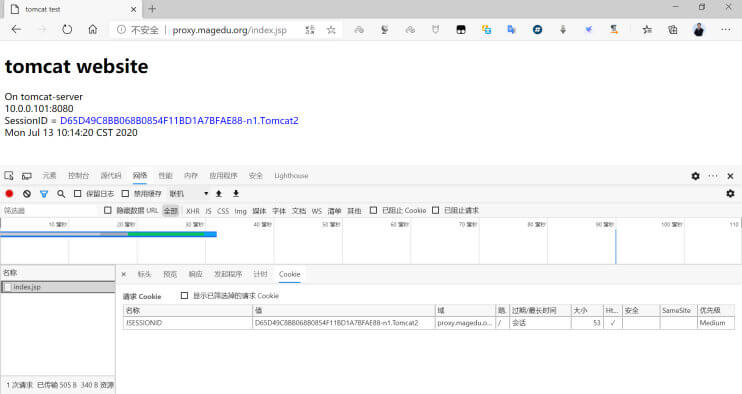This screenshot has width=742, height=394.
Task: Click the JSESSIONID cookie name cell
Action: click(188, 323)
